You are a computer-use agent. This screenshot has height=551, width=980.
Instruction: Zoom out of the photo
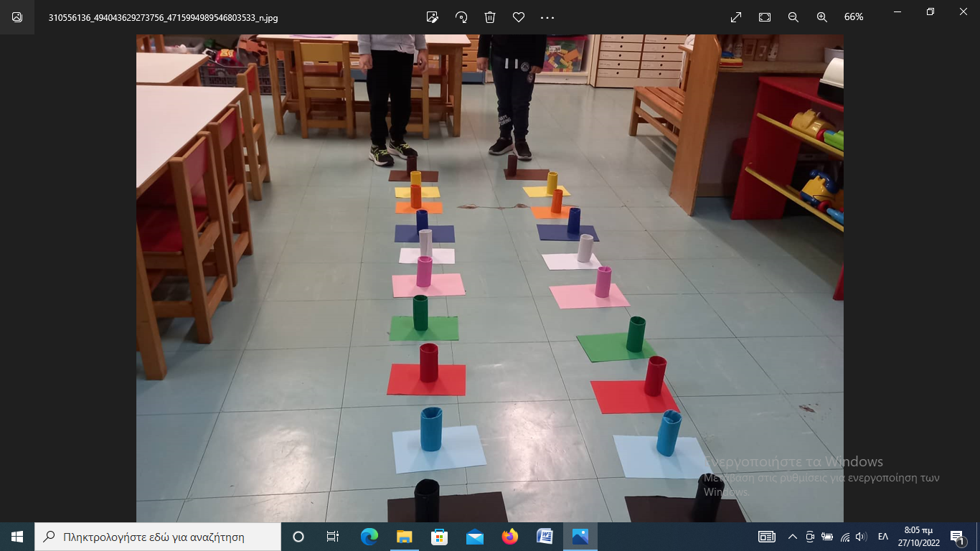pos(793,17)
